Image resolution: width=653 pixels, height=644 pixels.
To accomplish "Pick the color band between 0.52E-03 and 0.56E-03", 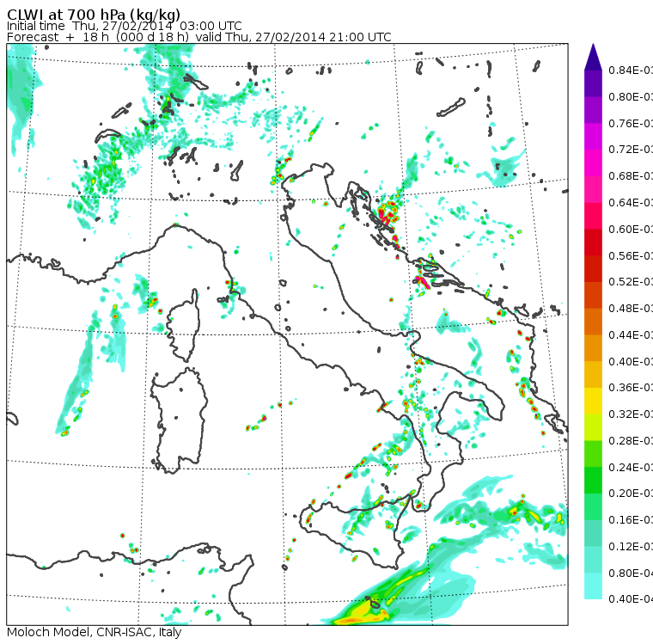I will [593, 269].
